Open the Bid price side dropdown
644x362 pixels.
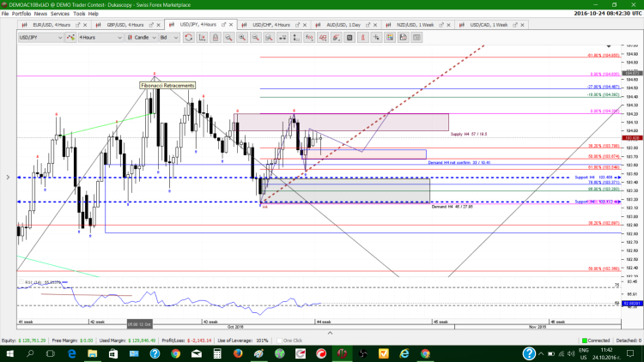tap(169, 39)
